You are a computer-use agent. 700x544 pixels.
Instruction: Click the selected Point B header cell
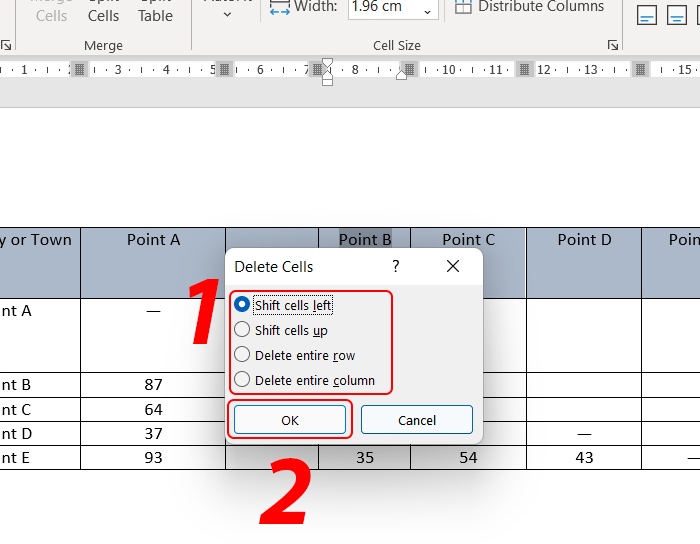click(365, 239)
